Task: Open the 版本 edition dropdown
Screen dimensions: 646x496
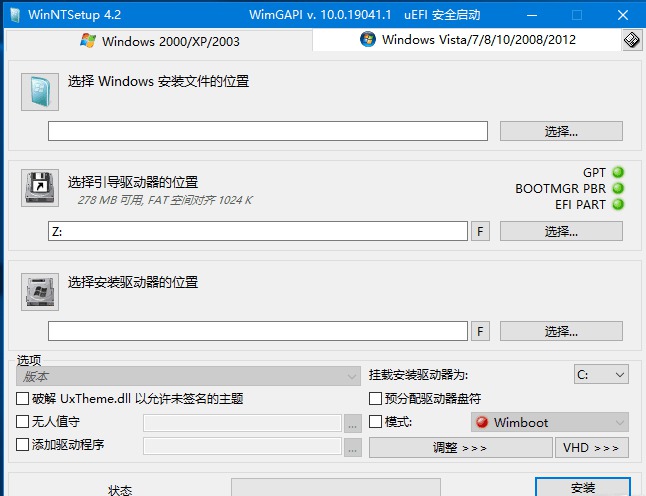Action: coord(188,376)
